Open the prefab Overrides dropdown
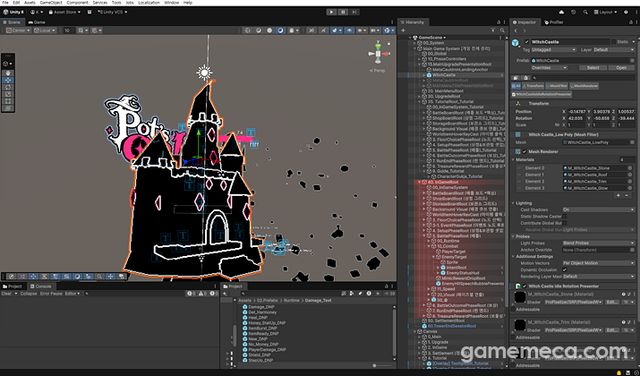The height and width of the screenshot is (376, 640). (x=549, y=68)
